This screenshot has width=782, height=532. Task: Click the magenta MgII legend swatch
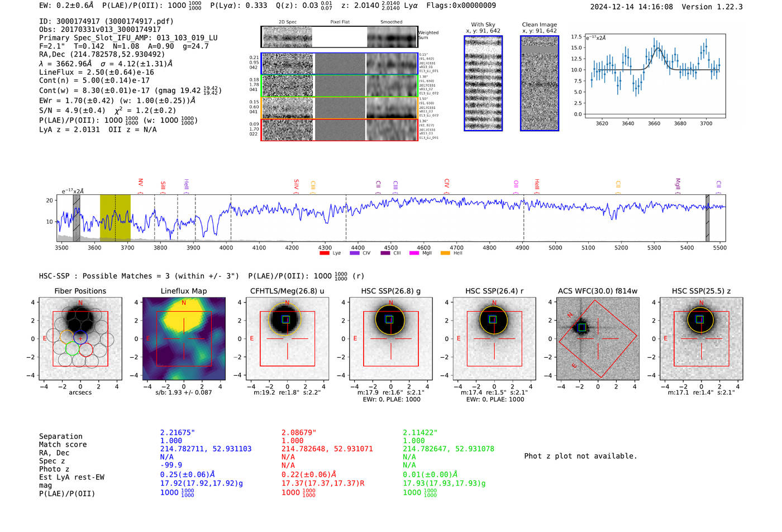click(414, 253)
